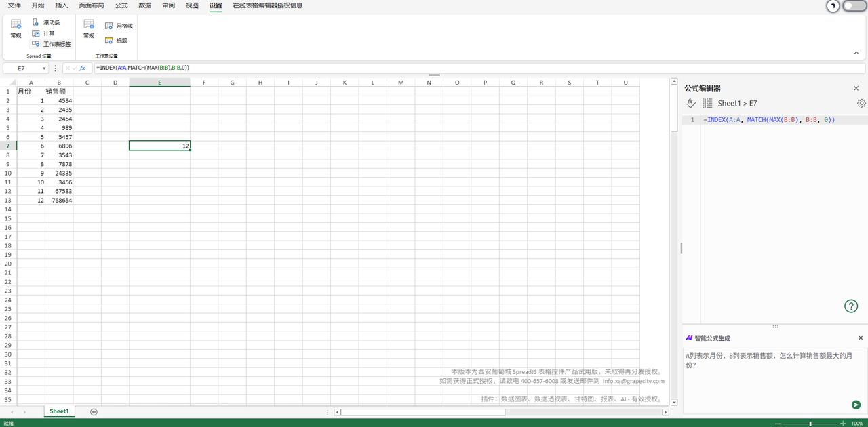Close the 公式编辑器 panel

tap(856, 89)
